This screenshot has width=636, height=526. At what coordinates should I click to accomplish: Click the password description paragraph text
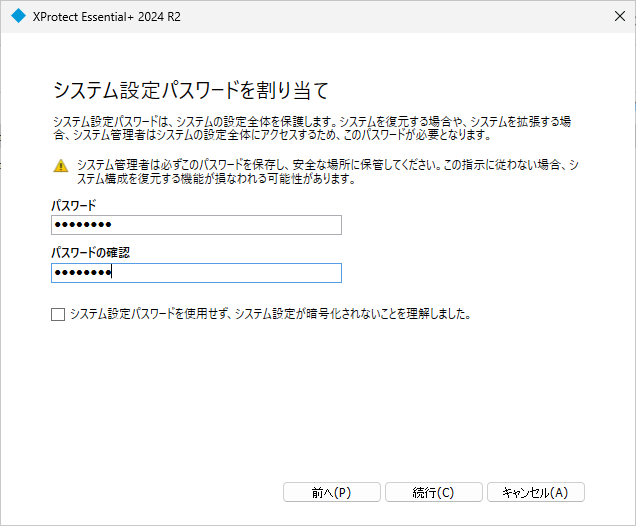(312, 128)
